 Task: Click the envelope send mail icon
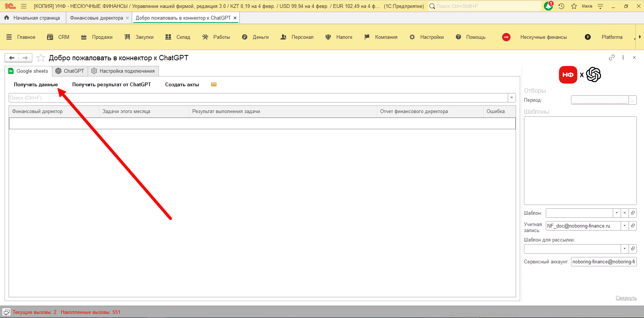pos(214,84)
